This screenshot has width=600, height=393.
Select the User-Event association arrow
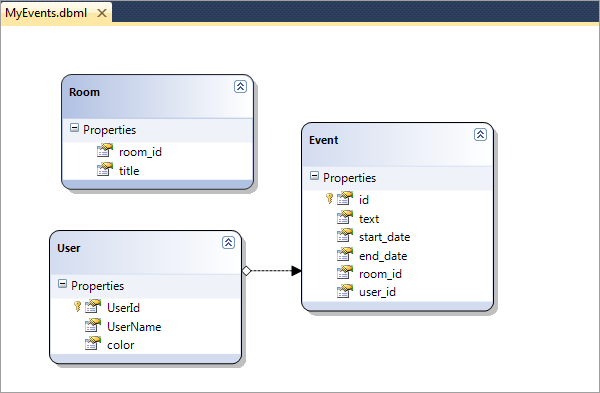(272, 271)
